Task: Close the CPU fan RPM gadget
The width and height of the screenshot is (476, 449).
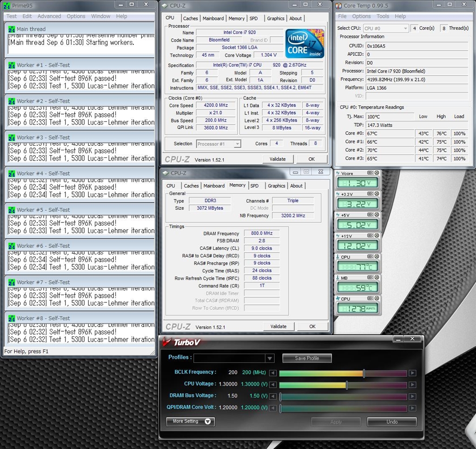Action: pos(377,299)
